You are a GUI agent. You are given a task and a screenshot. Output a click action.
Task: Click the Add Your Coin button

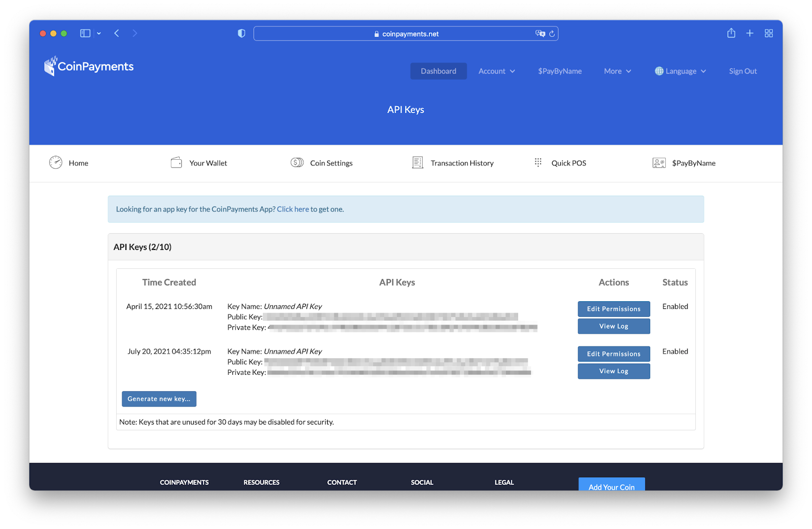click(x=612, y=484)
